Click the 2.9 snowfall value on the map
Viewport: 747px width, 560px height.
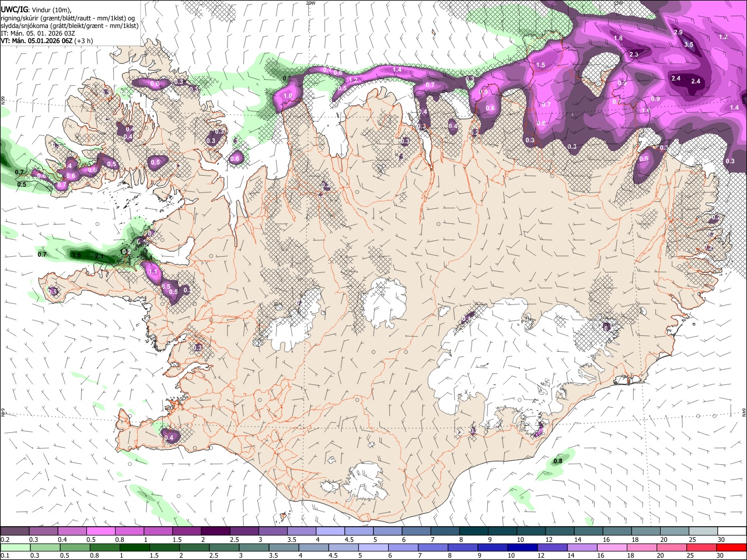678,32
